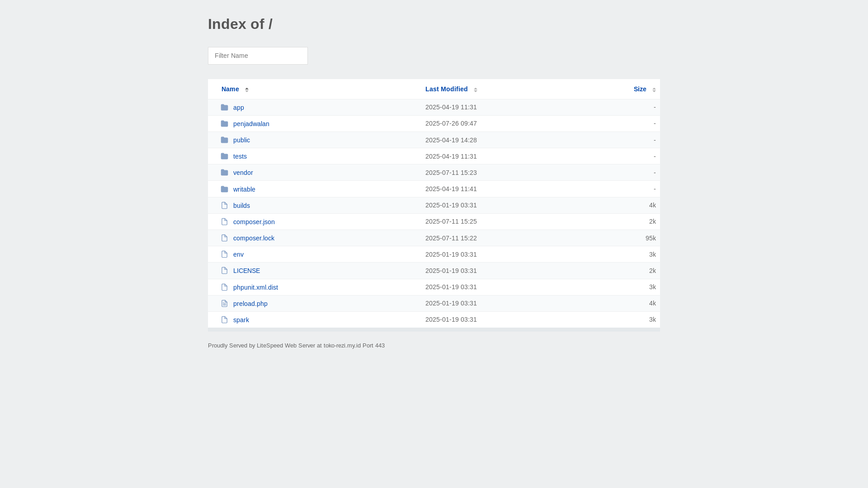Click the app folder icon

[224, 108]
